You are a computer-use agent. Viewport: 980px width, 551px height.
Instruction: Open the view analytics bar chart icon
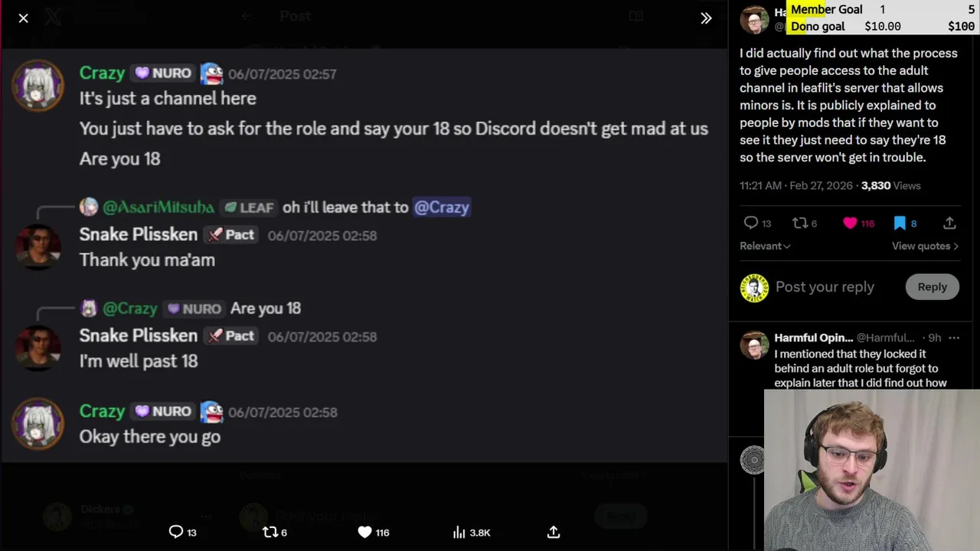point(459,532)
